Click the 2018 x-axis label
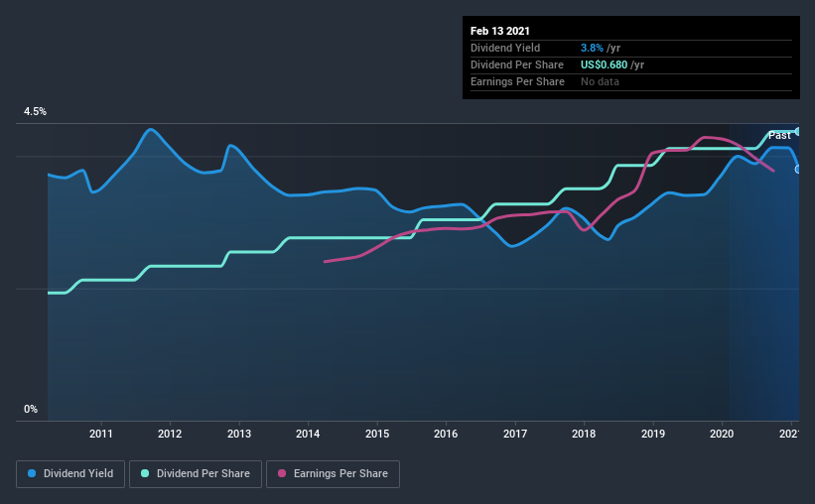The height and width of the screenshot is (504, 815). 584,434
